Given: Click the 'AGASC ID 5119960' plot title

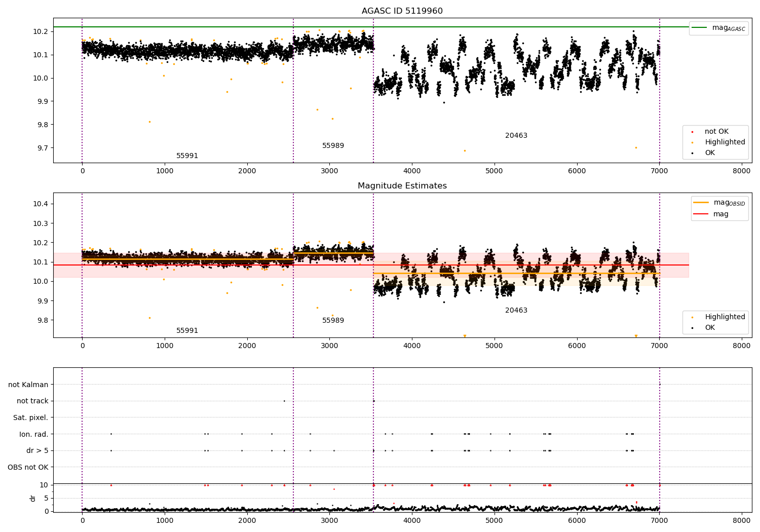Looking at the screenshot, I should click(402, 11).
